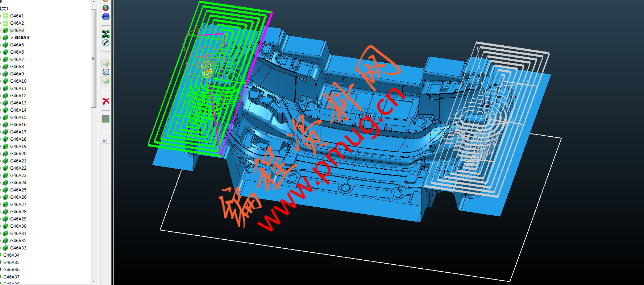Screen dimensions: 644x285
Task: Click the green stack icon beside G46A9
Action: click(x=5, y=74)
